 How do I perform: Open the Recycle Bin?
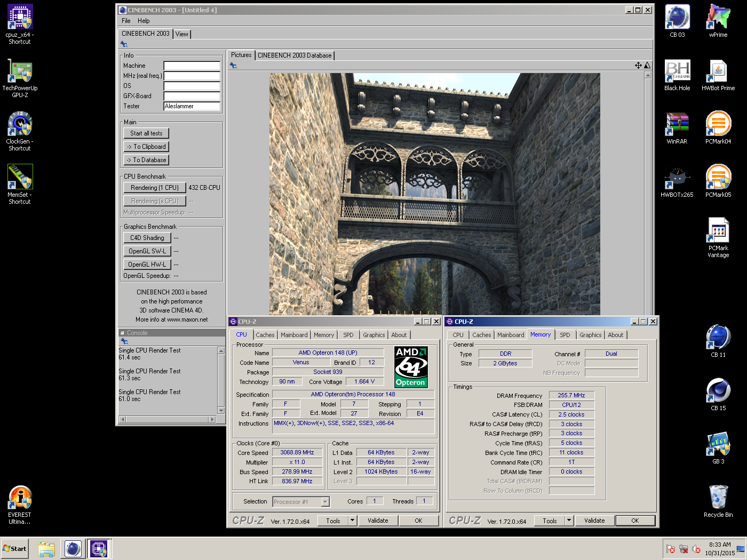pyautogui.click(x=718, y=501)
